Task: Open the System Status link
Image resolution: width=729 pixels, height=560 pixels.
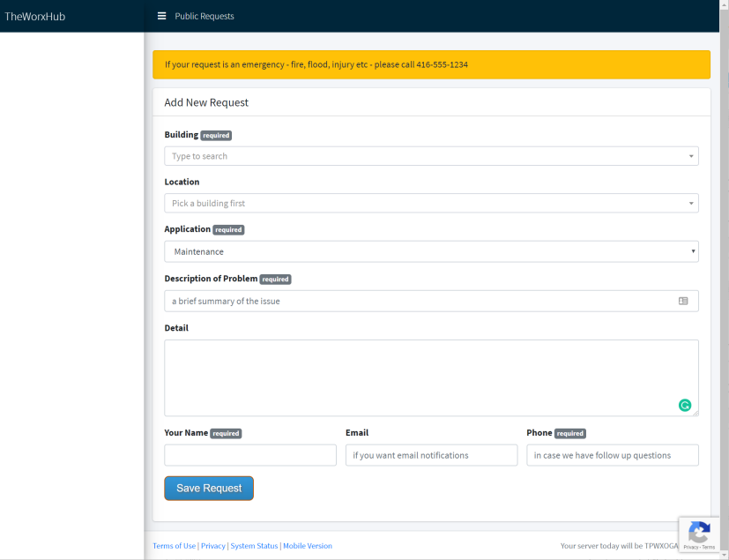Action: [254, 546]
